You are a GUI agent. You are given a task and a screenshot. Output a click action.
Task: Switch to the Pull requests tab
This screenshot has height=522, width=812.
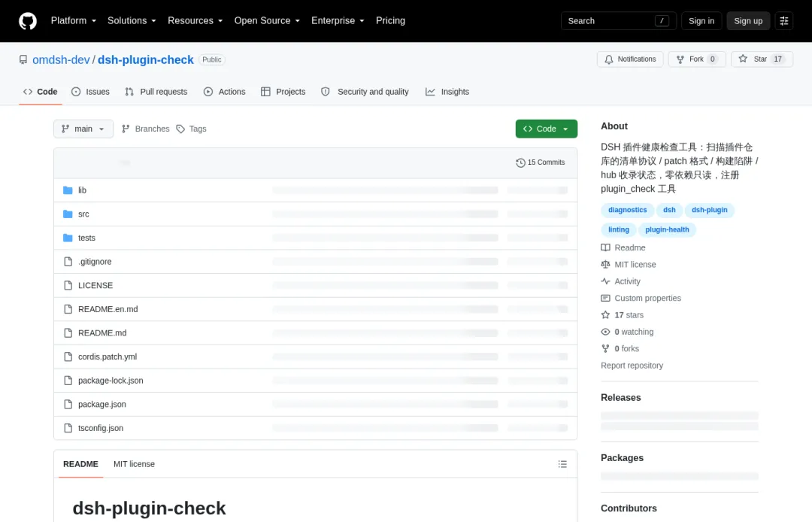pos(156,92)
